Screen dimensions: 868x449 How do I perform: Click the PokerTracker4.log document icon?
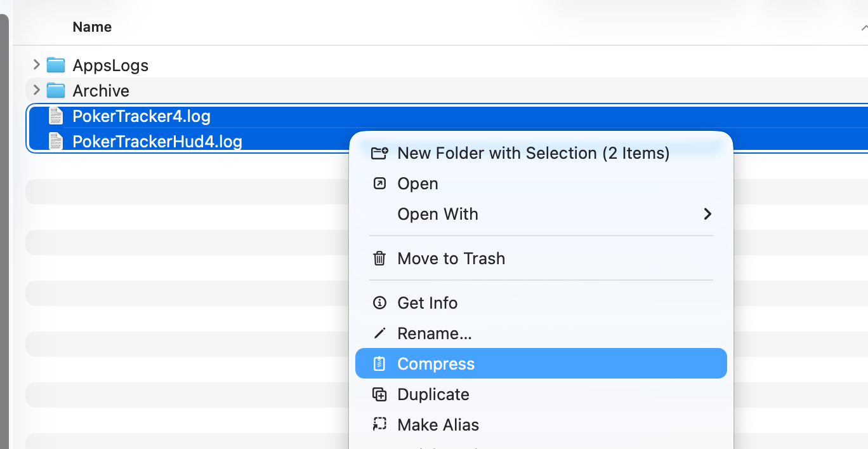click(x=56, y=116)
